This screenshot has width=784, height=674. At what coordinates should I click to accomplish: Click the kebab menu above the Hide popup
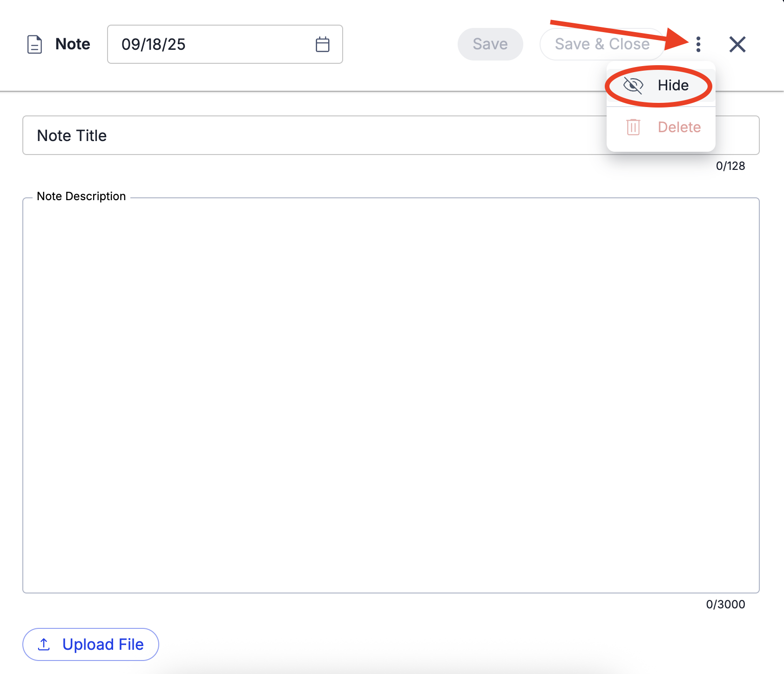(x=698, y=44)
